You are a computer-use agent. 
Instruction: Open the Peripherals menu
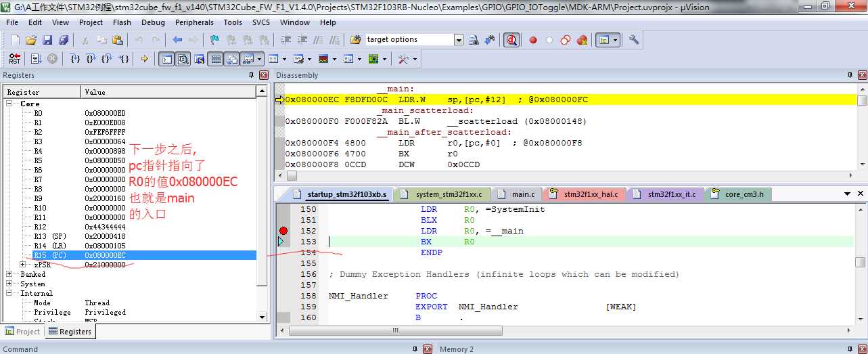pos(194,22)
